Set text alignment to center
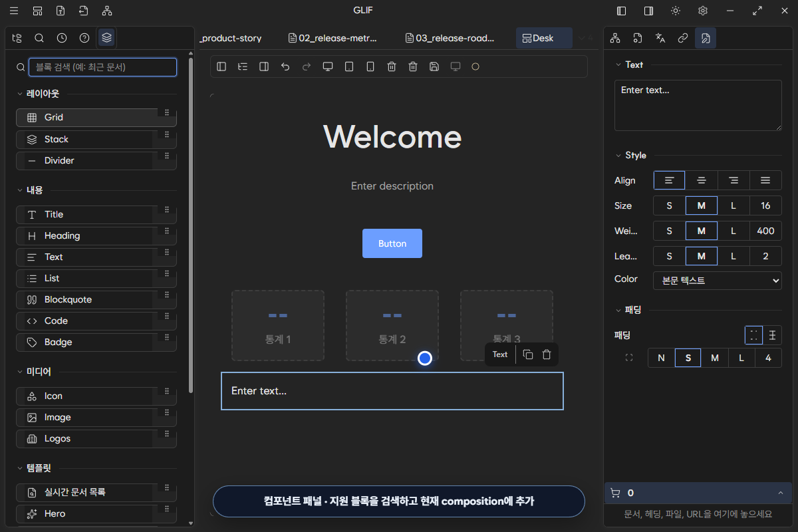Viewport: 798px width, 532px height. [x=702, y=180]
